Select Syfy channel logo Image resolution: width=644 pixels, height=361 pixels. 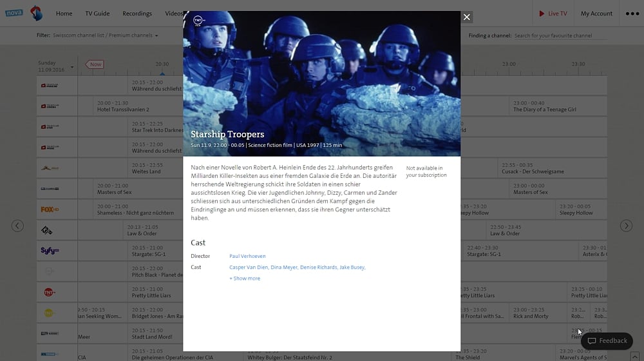point(50,250)
